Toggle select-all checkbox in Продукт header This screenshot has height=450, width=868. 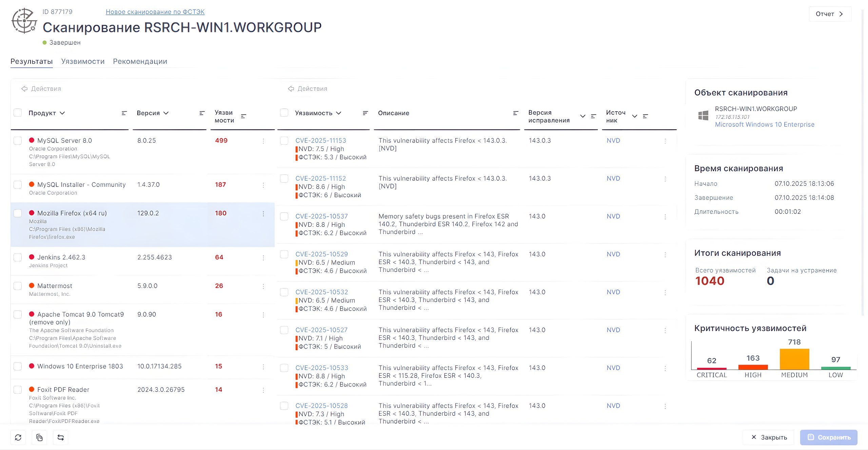tap(18, 113)
